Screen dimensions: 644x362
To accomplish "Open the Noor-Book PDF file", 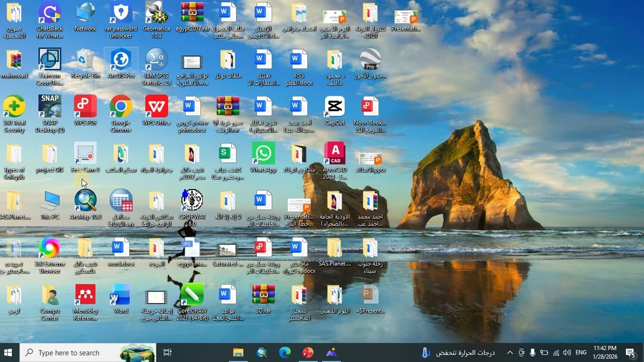I will (x=370, y=114).
